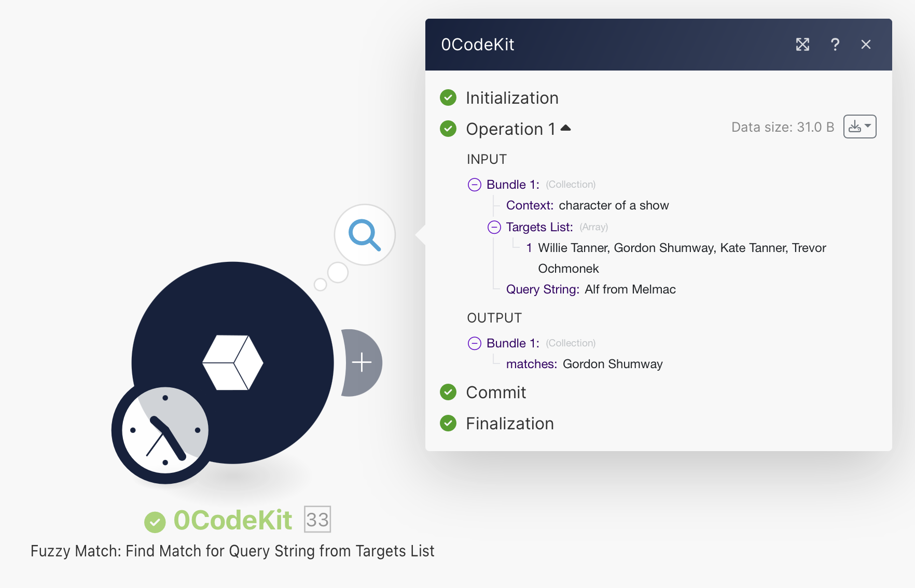This screenshot has height=588, width=915.
Task: Click the Fuzzy Match module description text
Action: 232,551
